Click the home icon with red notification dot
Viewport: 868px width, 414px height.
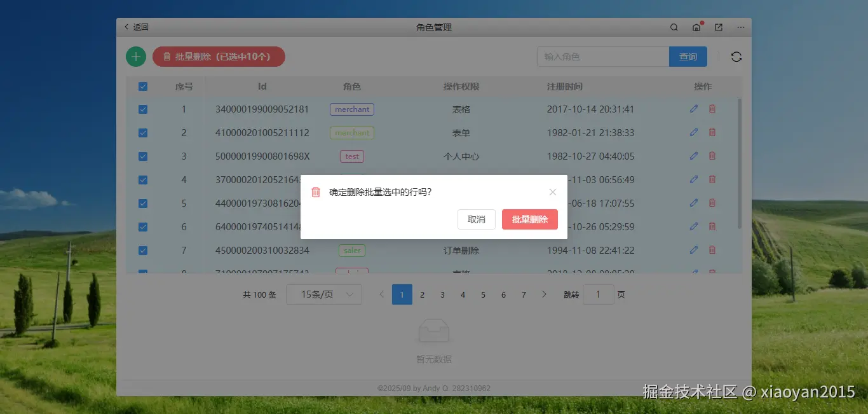pos(696,27)
